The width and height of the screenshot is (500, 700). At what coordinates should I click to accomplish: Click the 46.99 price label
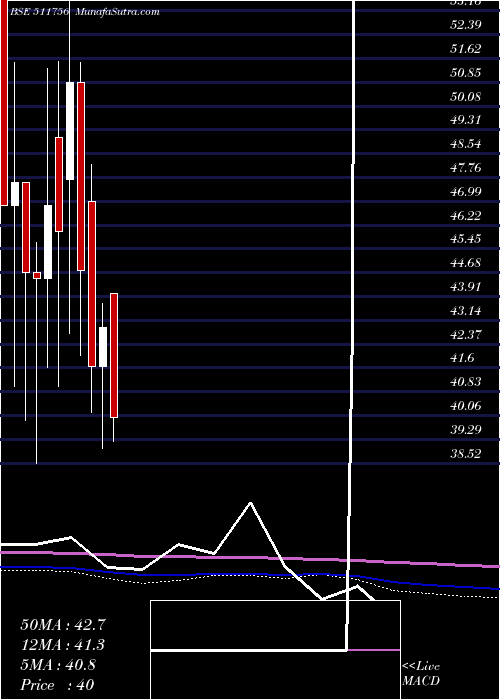[466, 192]
